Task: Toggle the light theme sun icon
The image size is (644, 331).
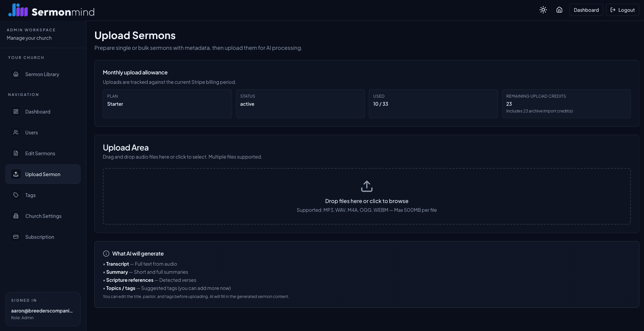Action: pyautogui.click(x=543, y=10)
